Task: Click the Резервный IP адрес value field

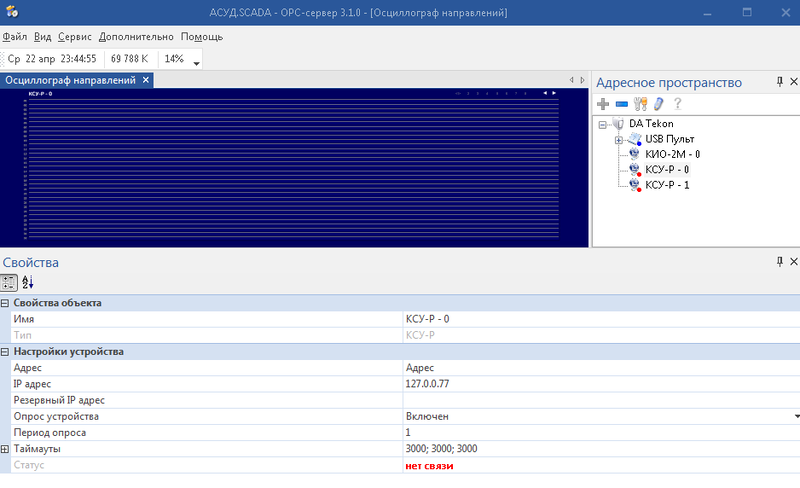Action: 601,400
